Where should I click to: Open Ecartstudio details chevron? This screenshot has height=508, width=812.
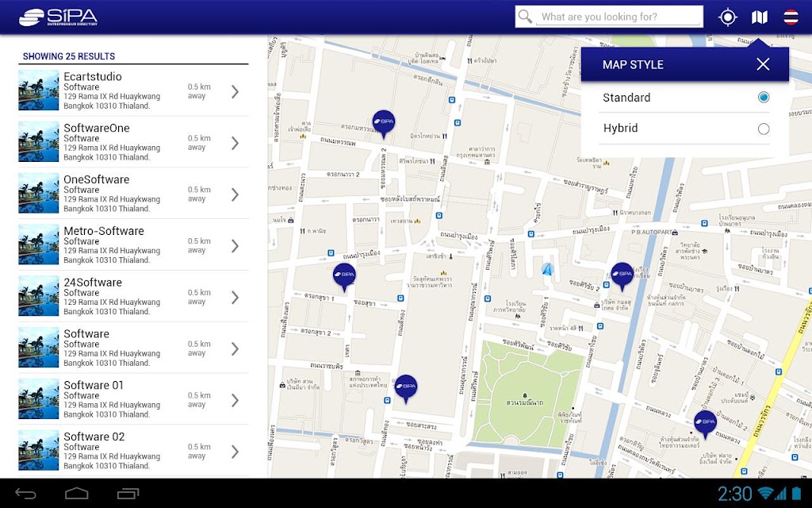[235, 92]
